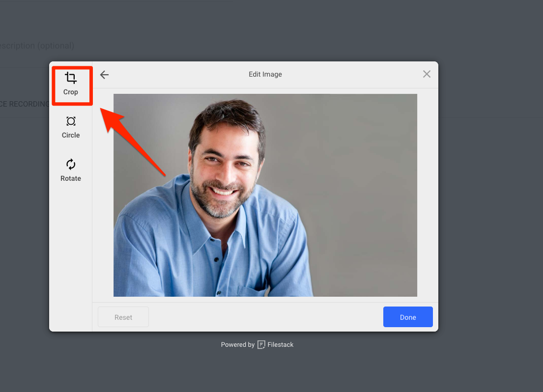The image size is (543, 392).
Task: Click the Edit Image title bar
Action: click(x=265, y=74)
